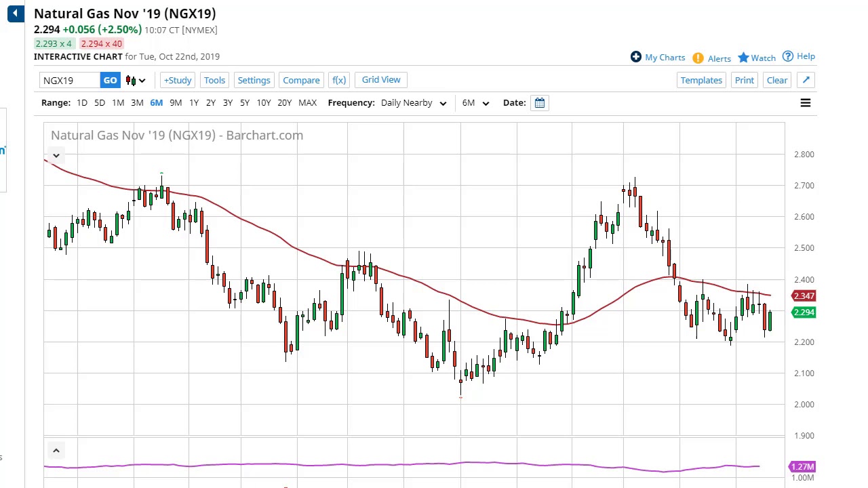
Task: Pop out chart with arrow icon
Action: click(806, 80)
